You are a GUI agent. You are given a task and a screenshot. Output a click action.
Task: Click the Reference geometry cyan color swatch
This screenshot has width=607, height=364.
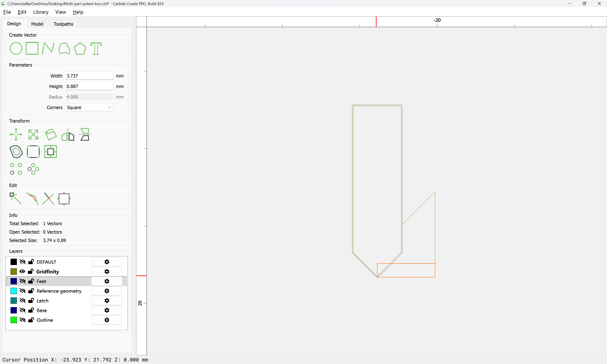(x=14, y=291)
